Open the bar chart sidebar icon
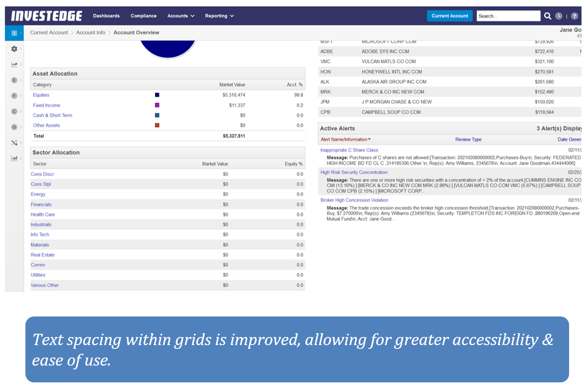This screenshot has height=391, width=588. (14, 158)
